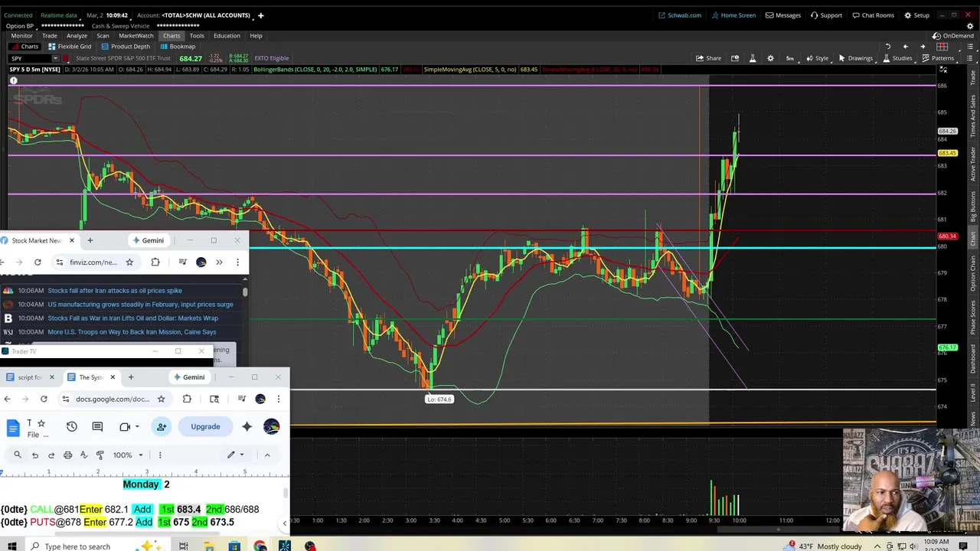Open the Patterns dropdown menu

[x=938, y=58]
